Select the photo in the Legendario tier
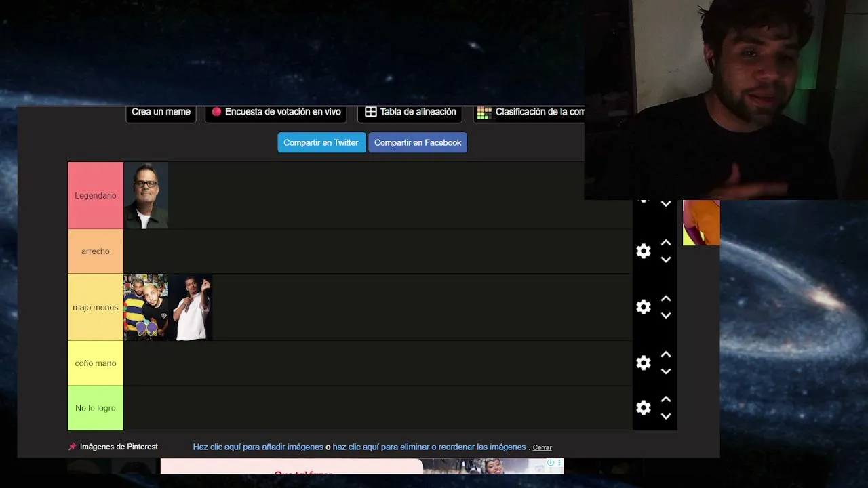This screenshot has width=868, height=488. click(146, 195)
